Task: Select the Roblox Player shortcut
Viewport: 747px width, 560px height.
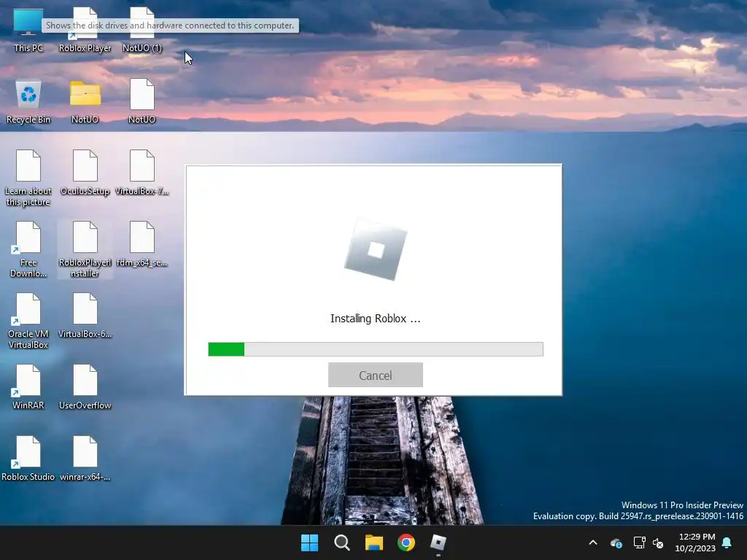Action: [85, 30]
